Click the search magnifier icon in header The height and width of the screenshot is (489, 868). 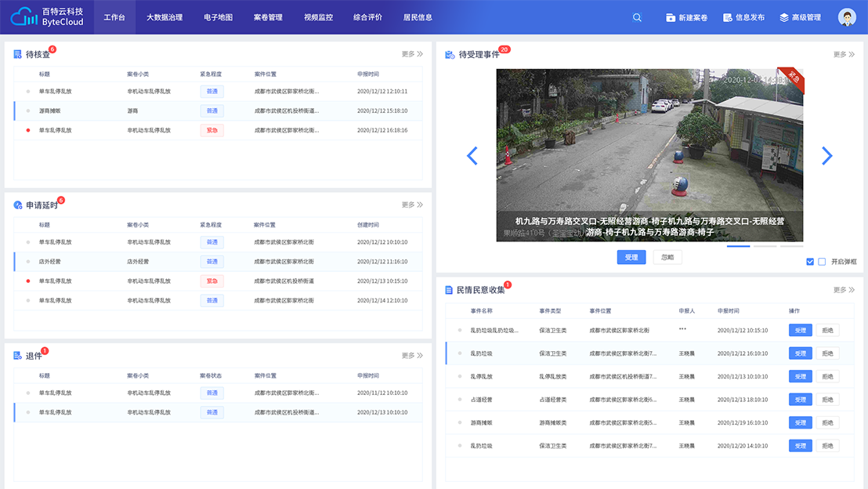coord(637,17)
